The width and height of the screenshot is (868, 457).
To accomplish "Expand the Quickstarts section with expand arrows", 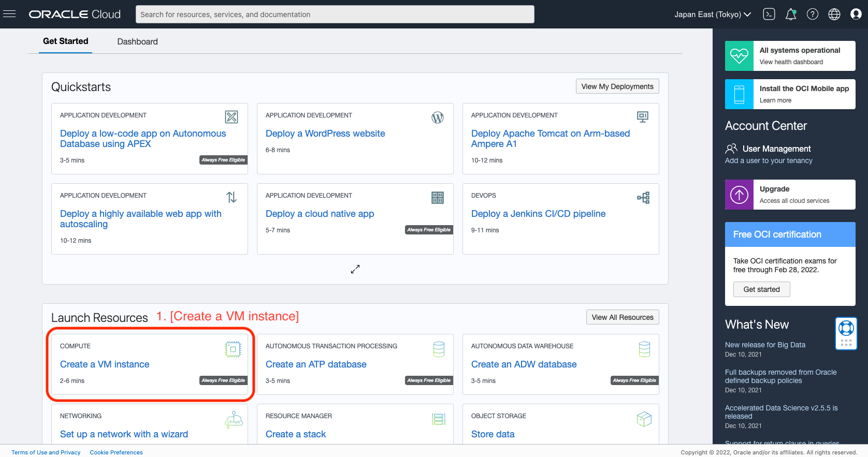I will [x=355, y=269].
